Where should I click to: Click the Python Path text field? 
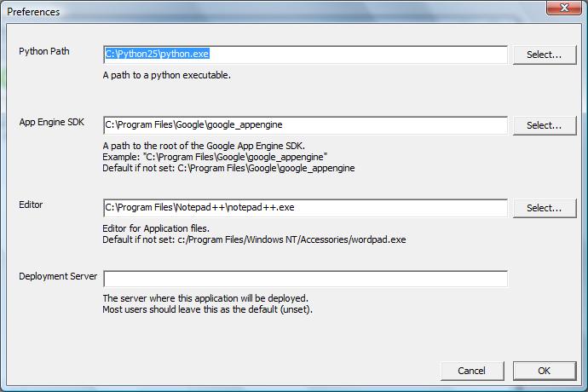(305, 55)
